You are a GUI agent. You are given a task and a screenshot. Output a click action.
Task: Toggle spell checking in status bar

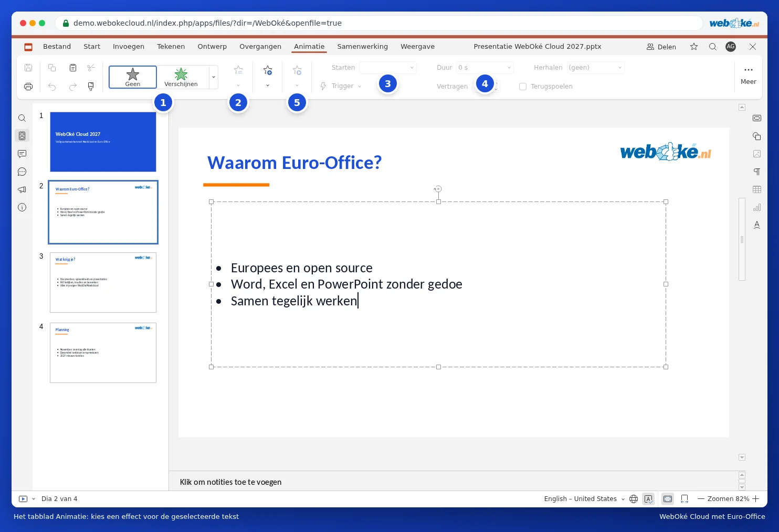click(x=648, y=499)
